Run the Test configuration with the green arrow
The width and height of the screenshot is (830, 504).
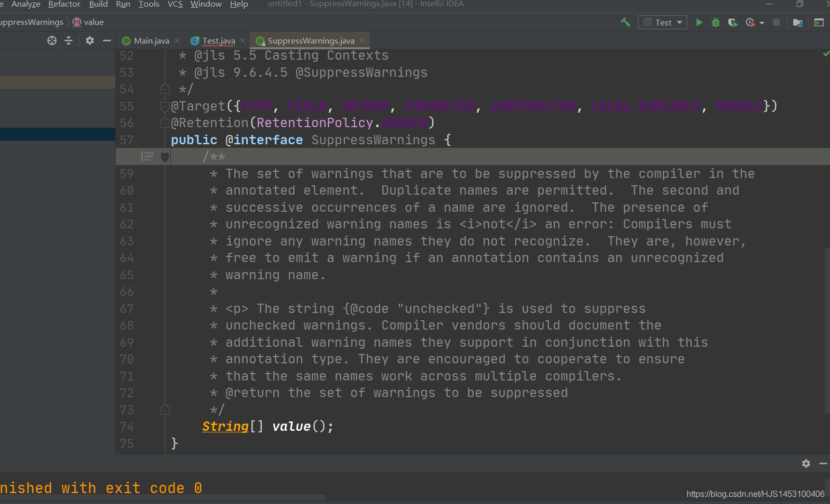[699, 22]
